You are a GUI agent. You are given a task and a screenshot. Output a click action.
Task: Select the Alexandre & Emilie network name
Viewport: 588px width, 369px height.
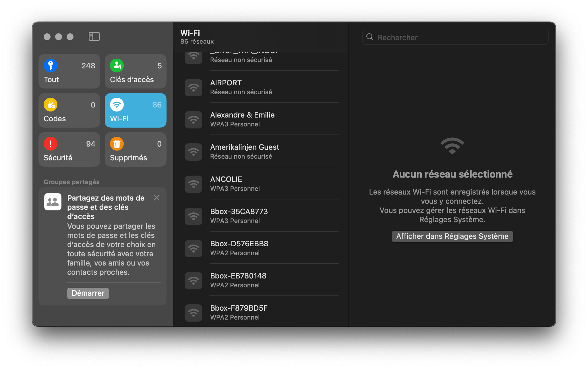point(242,115)
